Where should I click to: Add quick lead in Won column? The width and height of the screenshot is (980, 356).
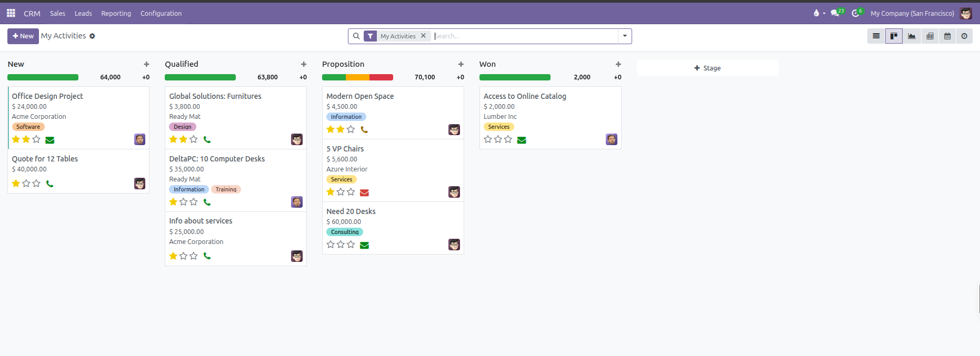(x=618, y=64)
